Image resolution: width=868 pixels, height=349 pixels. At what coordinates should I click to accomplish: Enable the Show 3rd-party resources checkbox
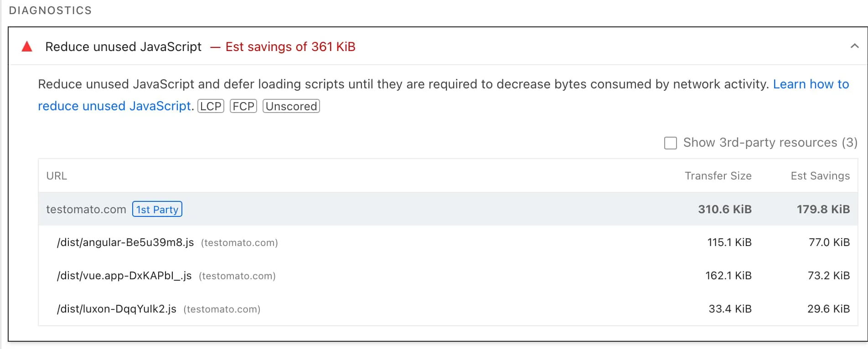[670, 143]
